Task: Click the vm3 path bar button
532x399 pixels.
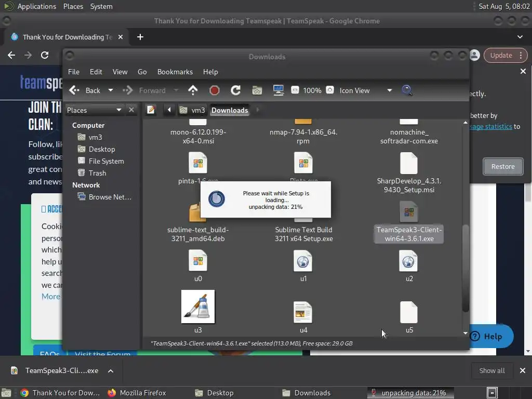Action: (193, 110)
